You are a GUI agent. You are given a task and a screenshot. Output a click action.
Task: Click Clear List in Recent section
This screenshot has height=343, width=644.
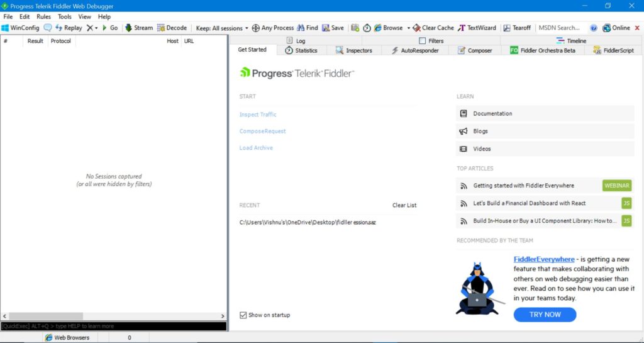404,205
